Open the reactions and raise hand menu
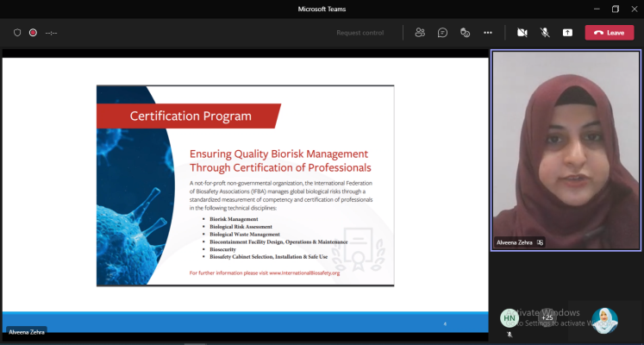This screenshot has width=644, height=345. pyautogui.click(x=465, y=33)
